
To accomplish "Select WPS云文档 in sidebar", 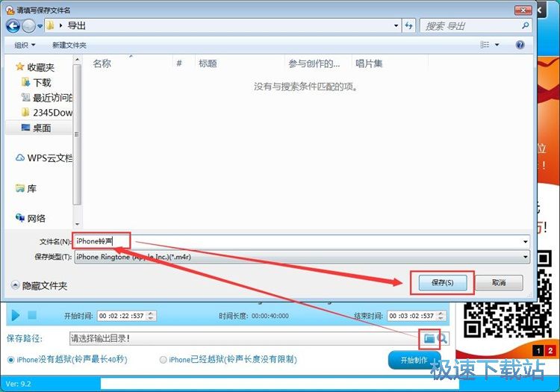I will pos(44,158).
